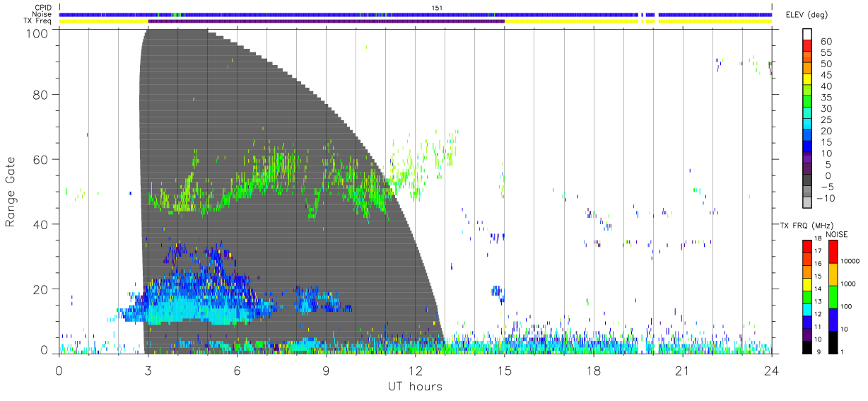This screenshot has height=401, width=868.
Task: Click the x-axis tick label '6'
Action: (x=237, y=371)
